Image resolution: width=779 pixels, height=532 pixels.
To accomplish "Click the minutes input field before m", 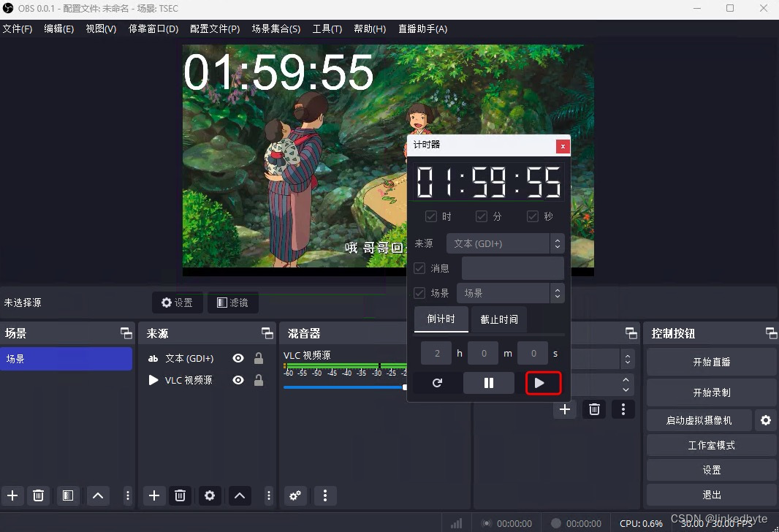I will click(483, 354).
